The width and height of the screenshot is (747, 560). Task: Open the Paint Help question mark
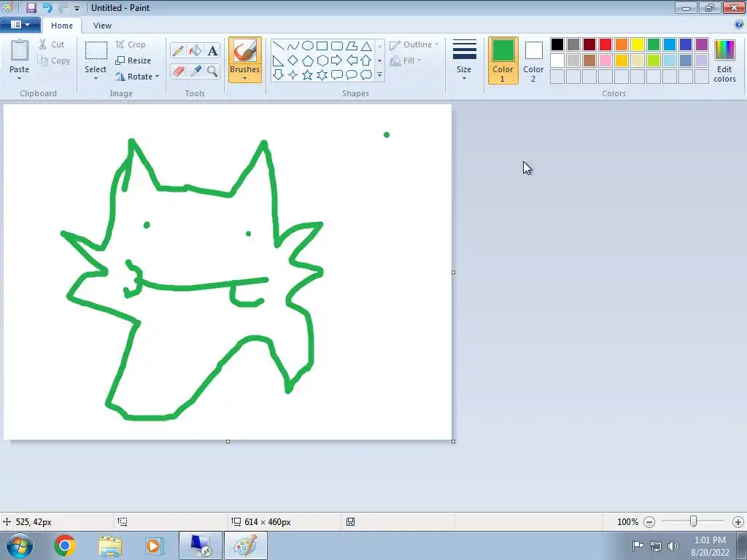pyautogui.click(x=739, y=24)
